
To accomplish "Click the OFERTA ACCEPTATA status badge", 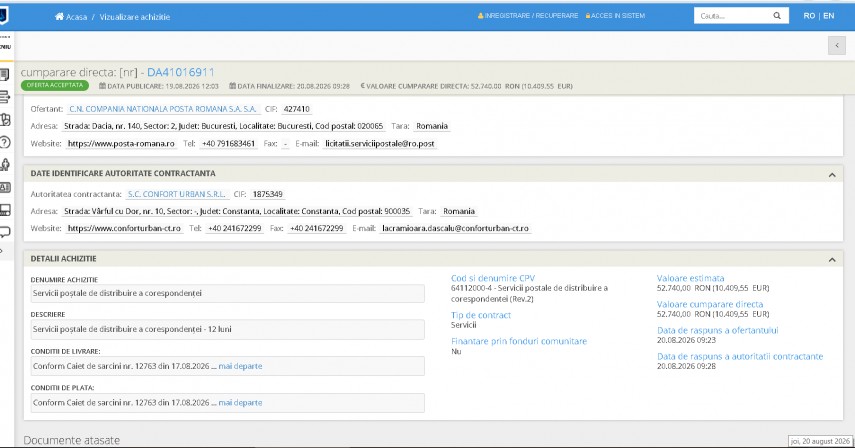I will coord(55,86).
